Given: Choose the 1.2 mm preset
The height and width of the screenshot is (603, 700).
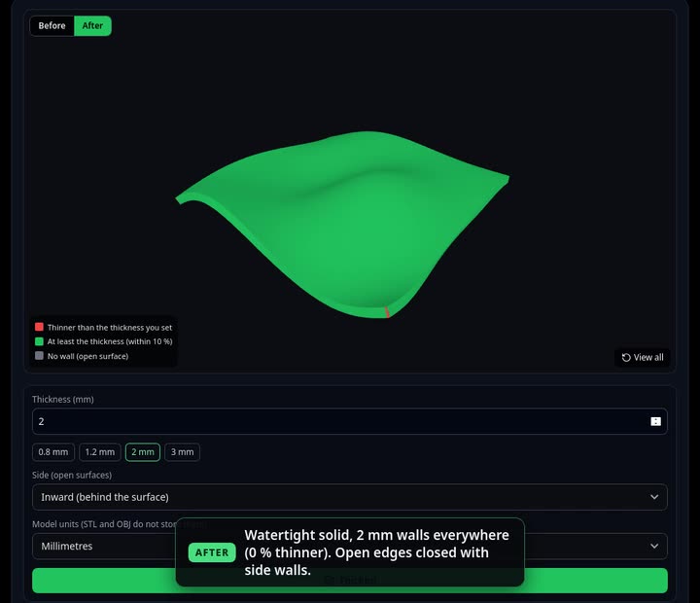Looking at the screenshot, I should tap(99, 452).
